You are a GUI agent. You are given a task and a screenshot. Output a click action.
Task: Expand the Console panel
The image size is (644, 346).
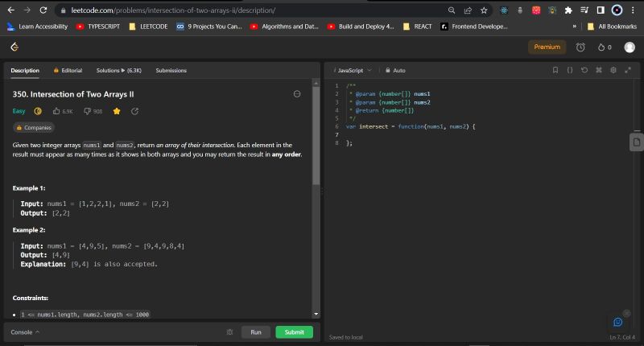coord(25,332)
